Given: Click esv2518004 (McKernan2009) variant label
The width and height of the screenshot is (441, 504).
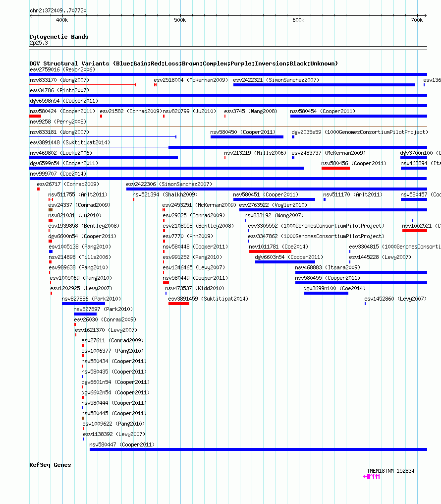Looking at the screenshot, I should click(x=191, y=80).
